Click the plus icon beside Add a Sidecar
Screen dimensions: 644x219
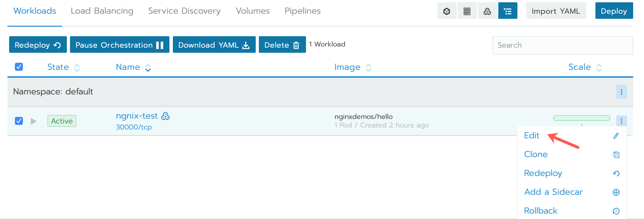616,192
